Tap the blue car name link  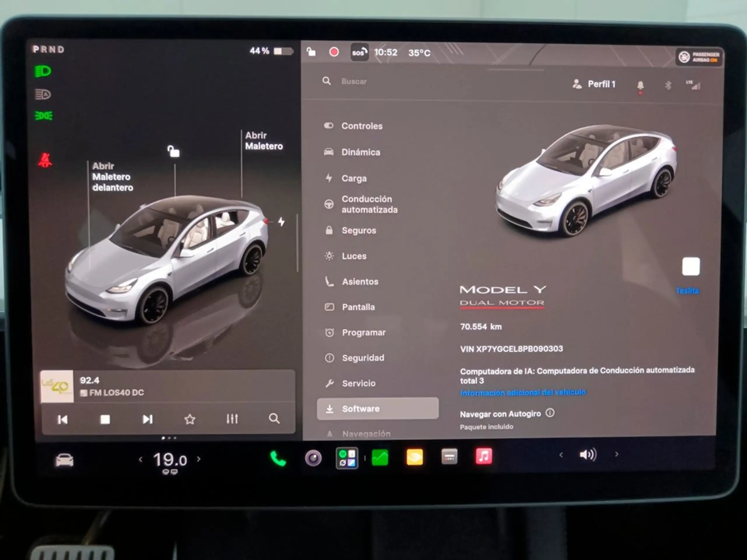(687, 290)
